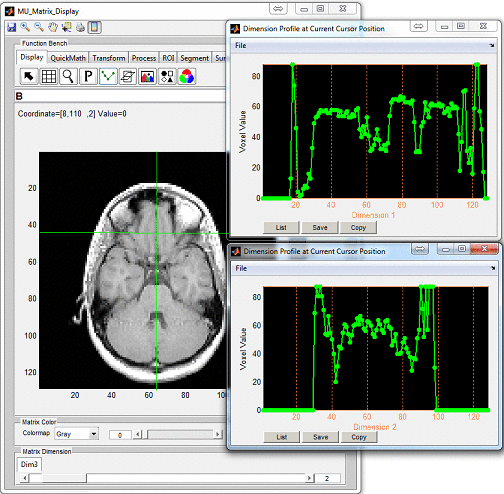The image size is (504, 494).
Task: Click Copy button under Dimension 1 plot
Action: coord(358,227)
